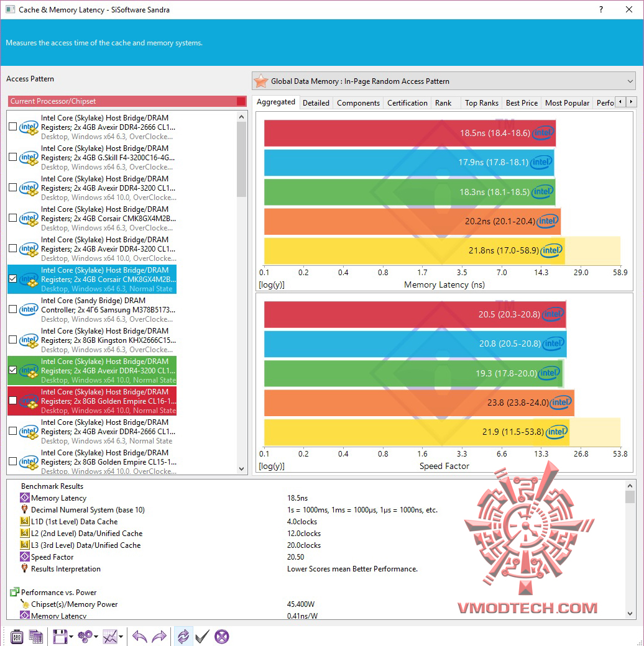
Task: Open the Most Popular tab
Action: click(x=567, y=102)
